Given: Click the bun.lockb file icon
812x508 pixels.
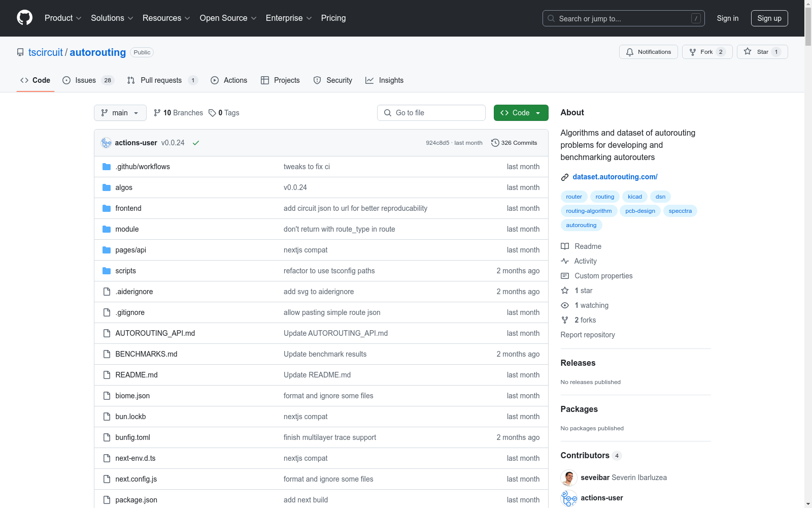Looking at the screenshot, I should pyautogui.click(x=107, y=417).
